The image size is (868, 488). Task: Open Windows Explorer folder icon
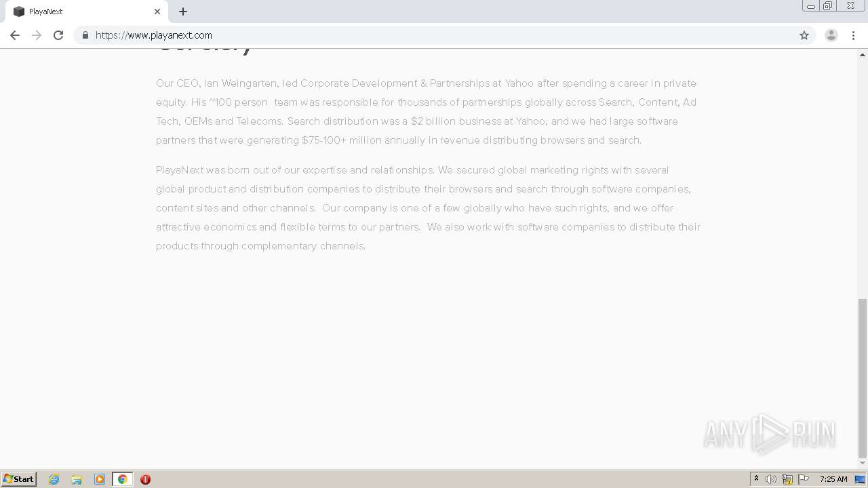point(77,479)
